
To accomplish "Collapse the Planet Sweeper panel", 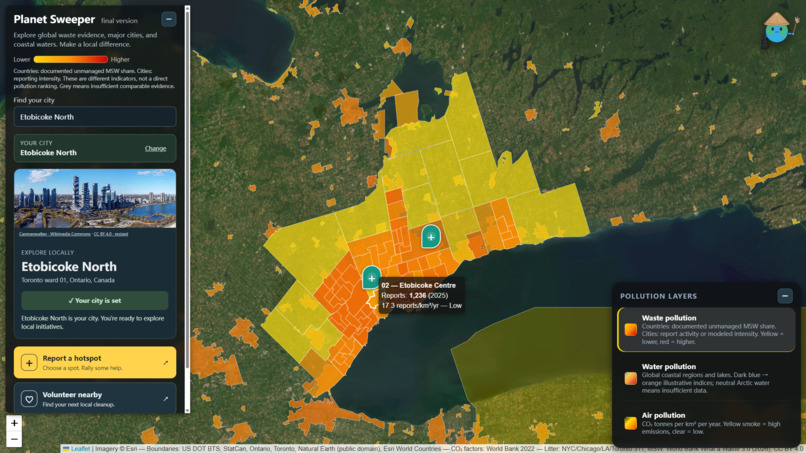I will click(169, 20).
